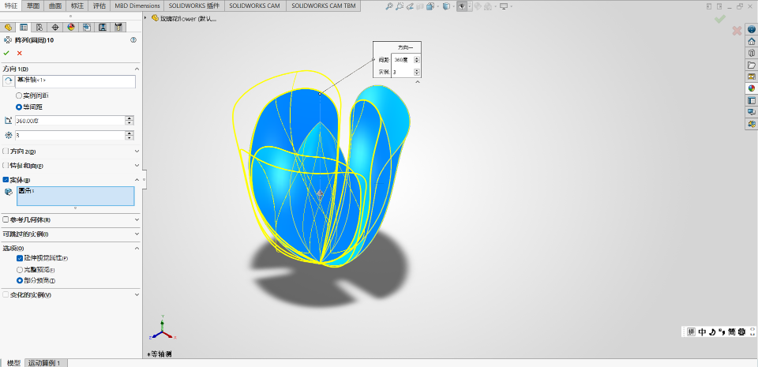Open the PropertyManager panel tab
Screen dimensions: 758x367
click(23, 27)
